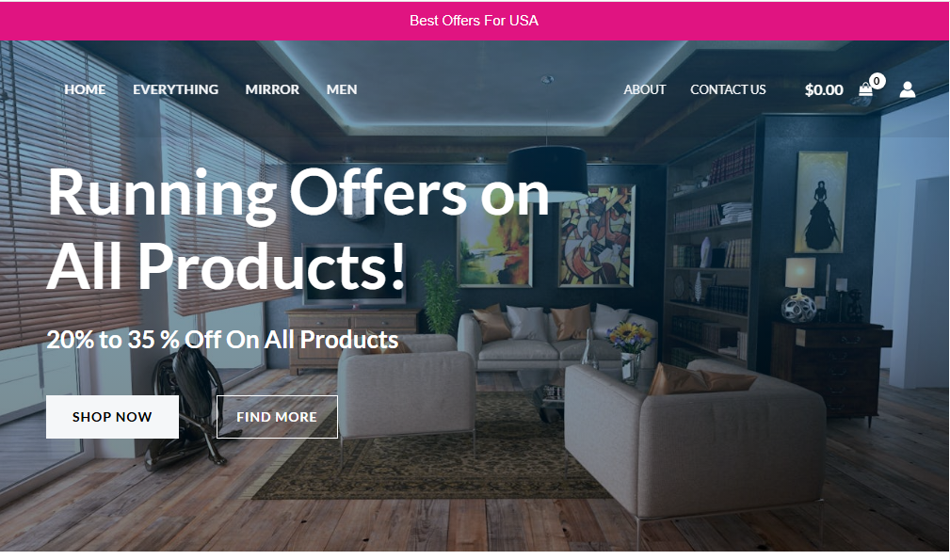Click the abstract painting above the sofa
The image size is (950, 560).
click(596, 238)
